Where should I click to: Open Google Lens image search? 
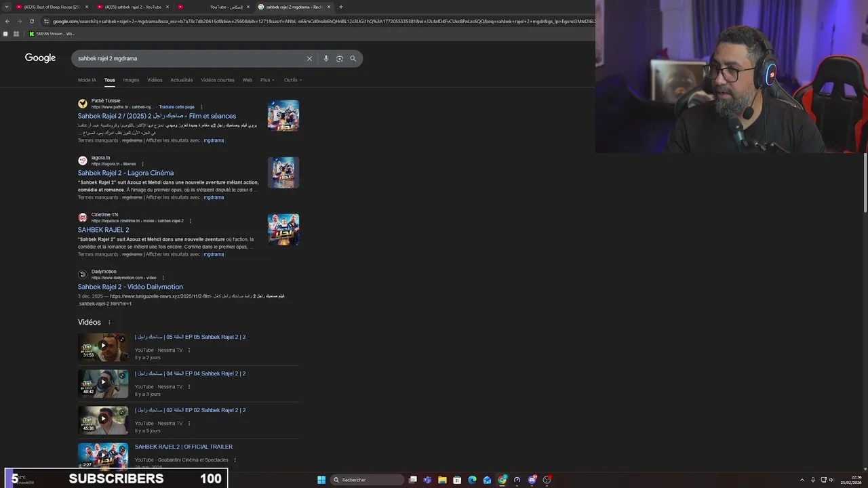point(340,58)
